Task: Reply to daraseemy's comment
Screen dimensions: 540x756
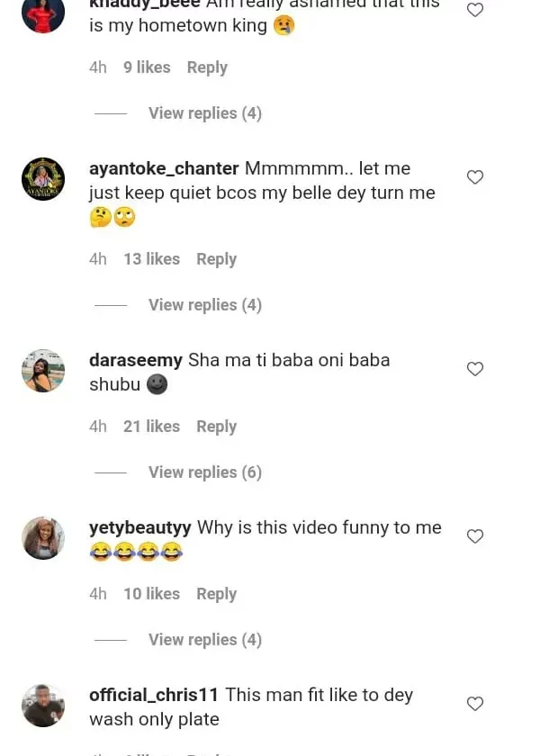Action: (216, 427)
